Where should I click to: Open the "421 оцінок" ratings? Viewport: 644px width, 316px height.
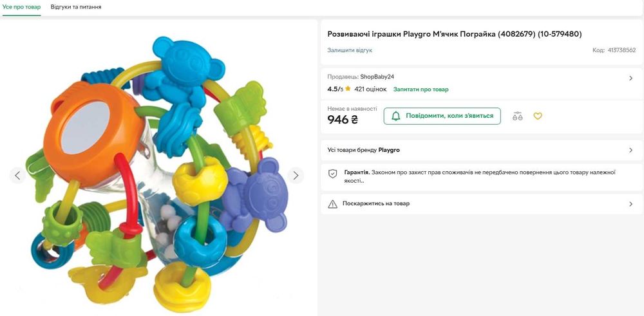370,89
